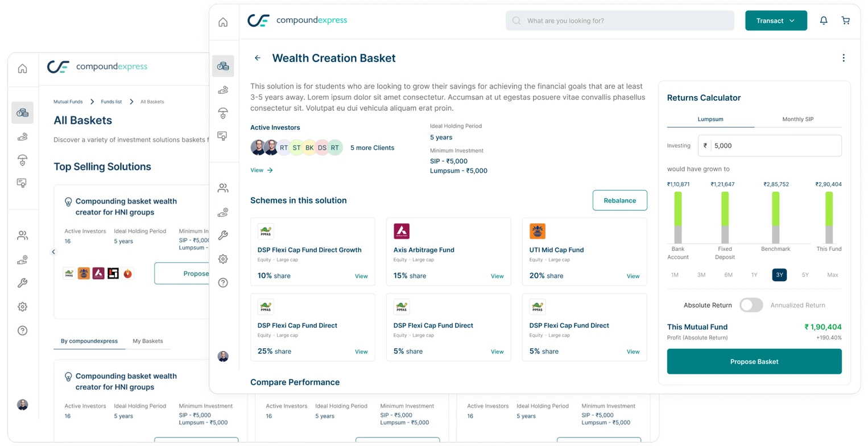Click Benchmark bar in returns chart

(776, 218)
